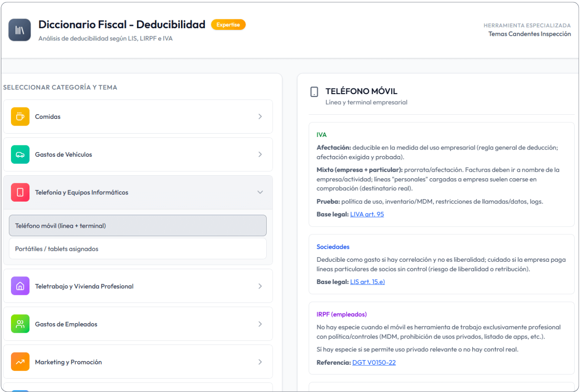The height and width of the screenshot is (392, 583).
Task: Select Teléfono móvil (línea + terminal) topic
Action: click(138, 226)
